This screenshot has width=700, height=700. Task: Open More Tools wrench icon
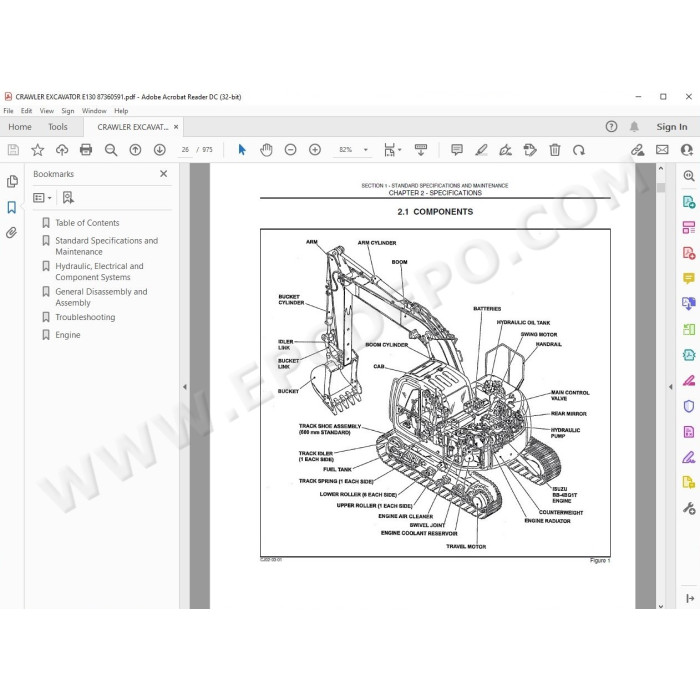tap(688, 508)
